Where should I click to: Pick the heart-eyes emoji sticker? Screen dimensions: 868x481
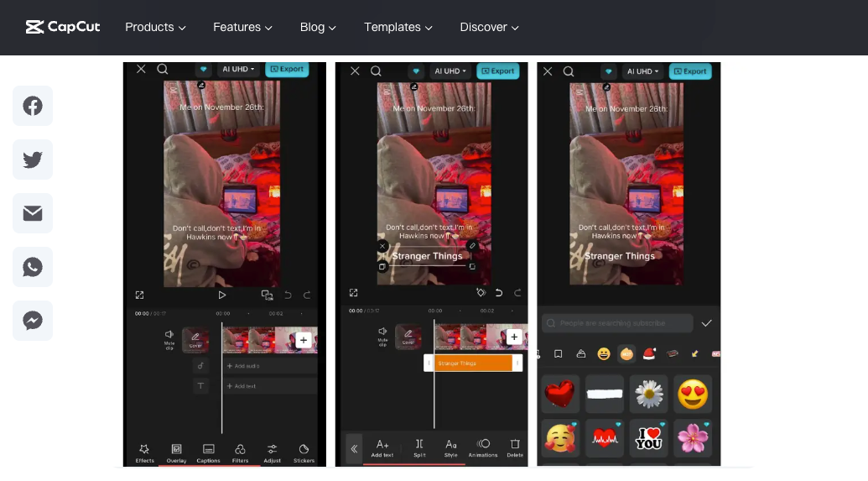(x=693, y=394)
